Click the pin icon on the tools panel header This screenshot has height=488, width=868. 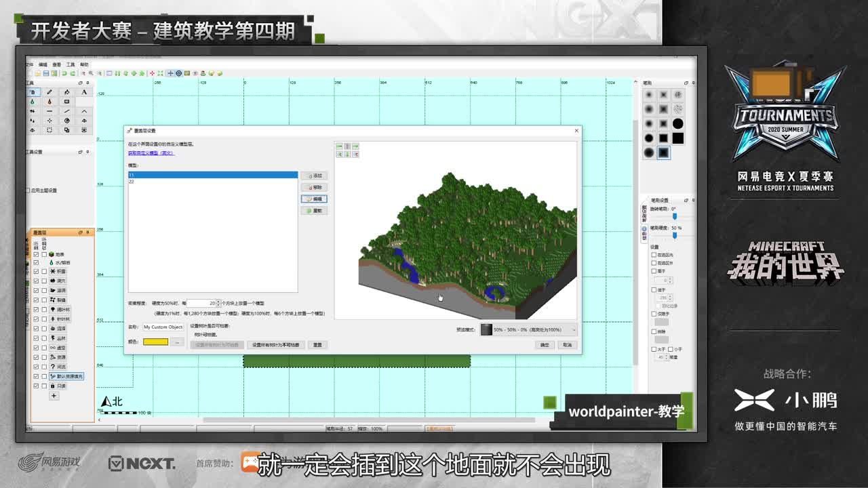coord(87,83)
